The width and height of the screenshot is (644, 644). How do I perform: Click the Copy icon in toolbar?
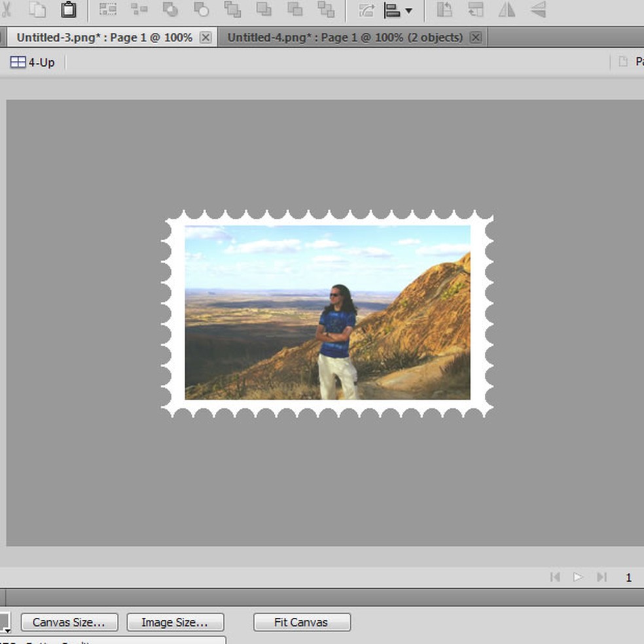pos(37,9)
